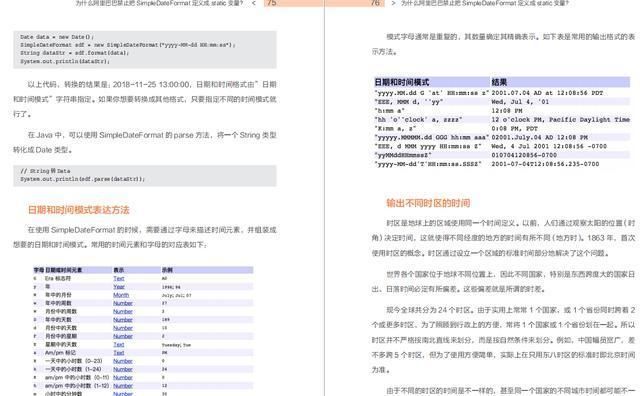The image size is (640, 396).
Task: Click the result '010704120856-0700'
Action: point(524,155)
